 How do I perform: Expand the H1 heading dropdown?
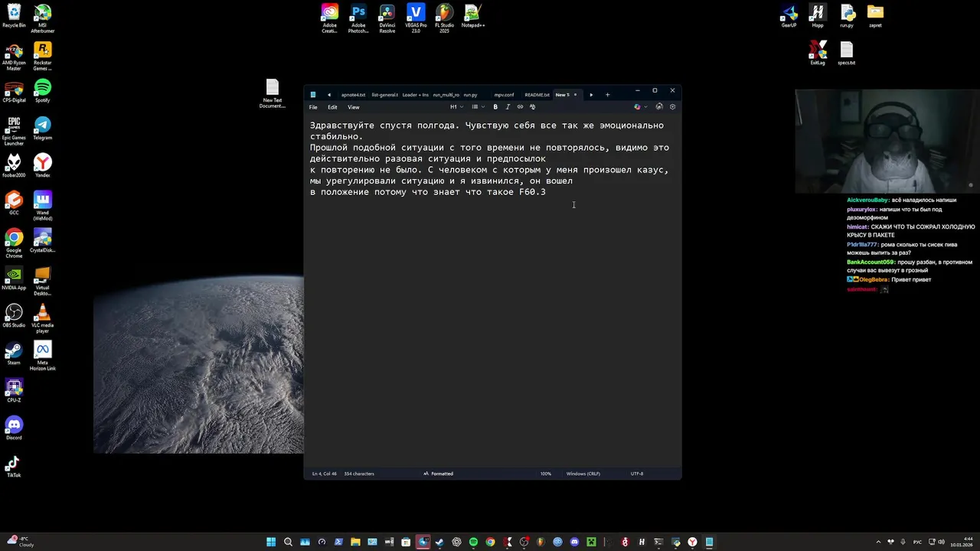click(x=456, y=107)
